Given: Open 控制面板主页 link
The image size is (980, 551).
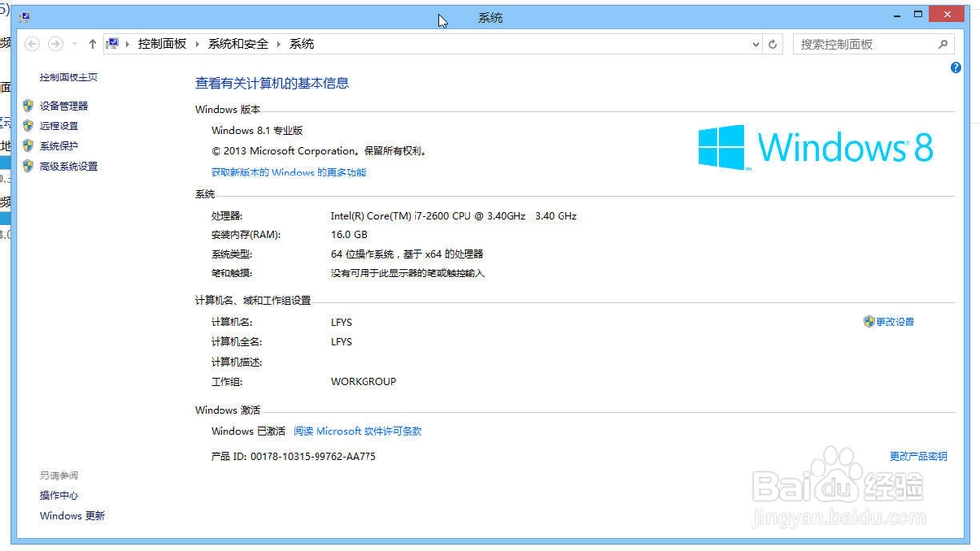Looking at the screenshot, I should click(x=69, y=76).
